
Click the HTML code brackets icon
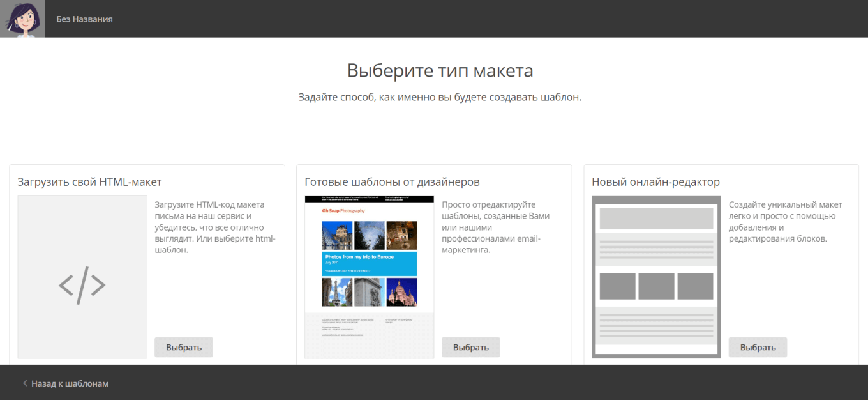click(x=82, y=284)
